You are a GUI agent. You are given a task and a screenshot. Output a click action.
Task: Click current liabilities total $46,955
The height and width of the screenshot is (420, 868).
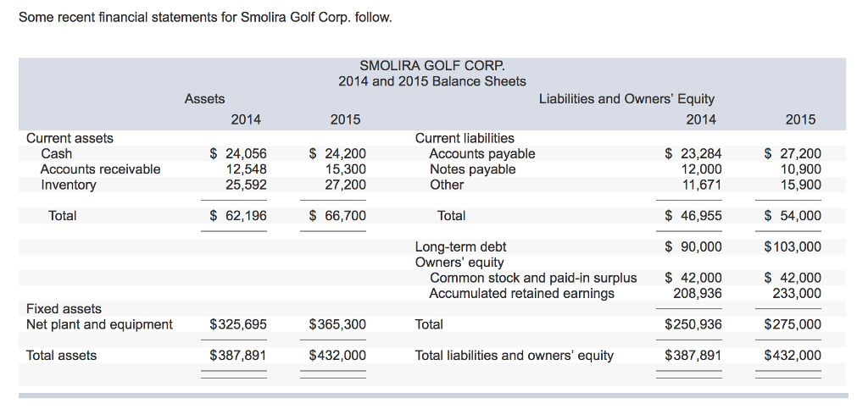[x=693, y=216]
